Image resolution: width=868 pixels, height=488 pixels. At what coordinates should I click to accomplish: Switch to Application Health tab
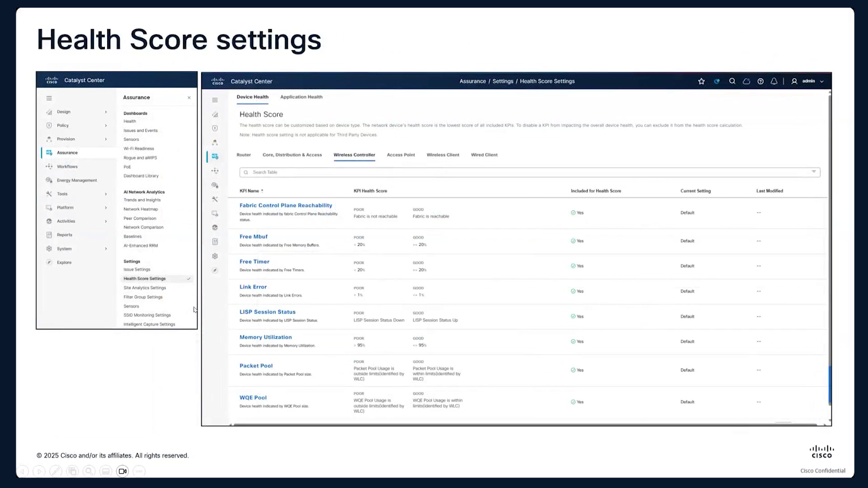point(301,97)
